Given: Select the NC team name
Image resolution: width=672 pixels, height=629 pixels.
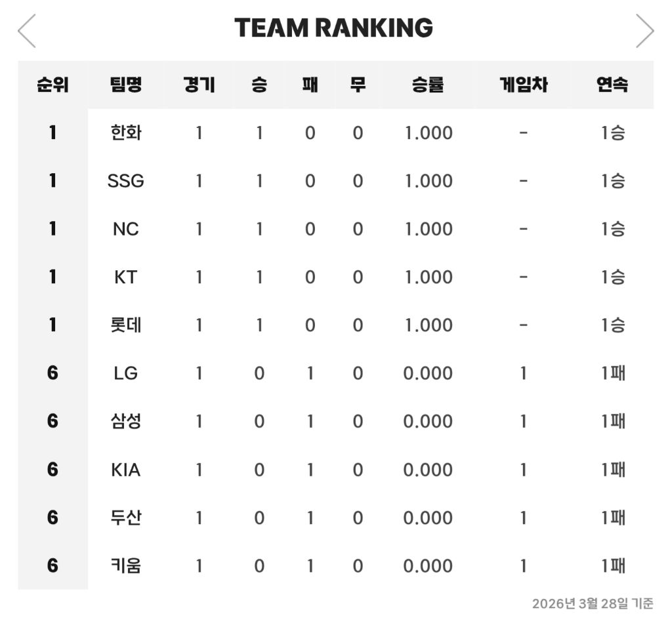Looking at the screenshot, I should [x=126, y=229].
